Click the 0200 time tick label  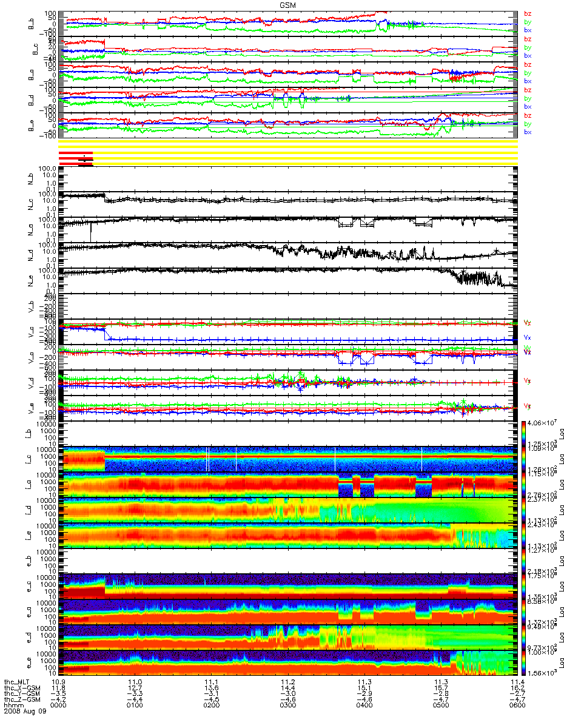click(x=211, y=706)
